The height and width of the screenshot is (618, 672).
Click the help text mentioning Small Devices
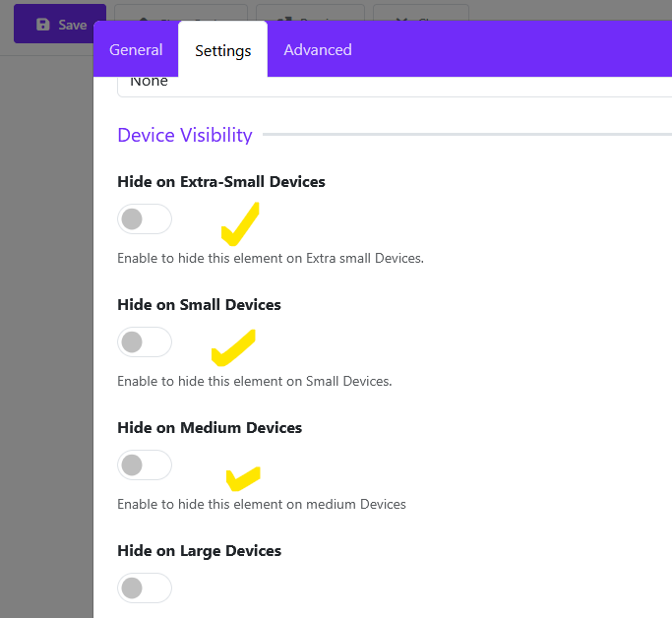click(254, 381)
